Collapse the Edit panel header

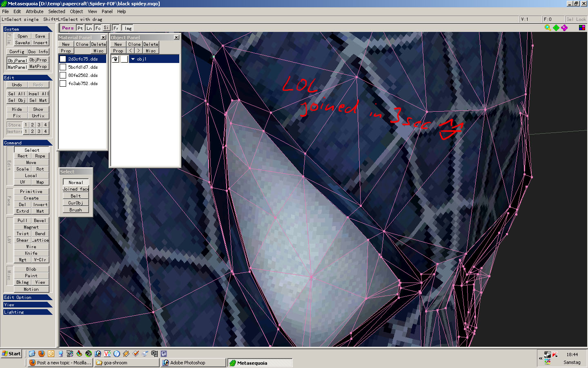pos(28,78)
